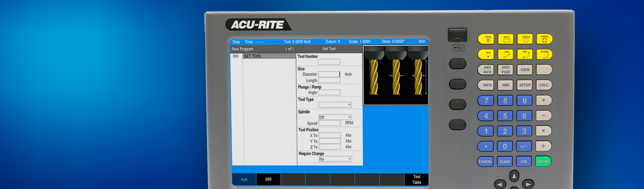Click 'Skew: 0.0000°' in status bar
This screenshot has height=189, width=644.
[x=393, y=42]
